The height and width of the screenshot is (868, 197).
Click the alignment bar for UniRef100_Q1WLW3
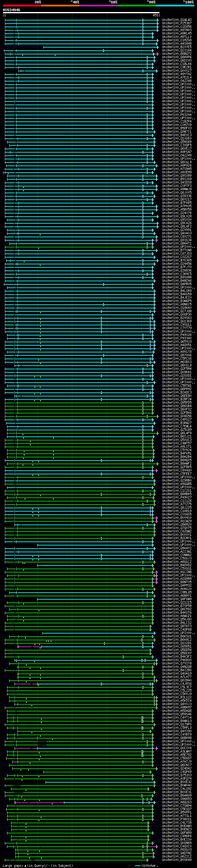(x=82, y=20)
